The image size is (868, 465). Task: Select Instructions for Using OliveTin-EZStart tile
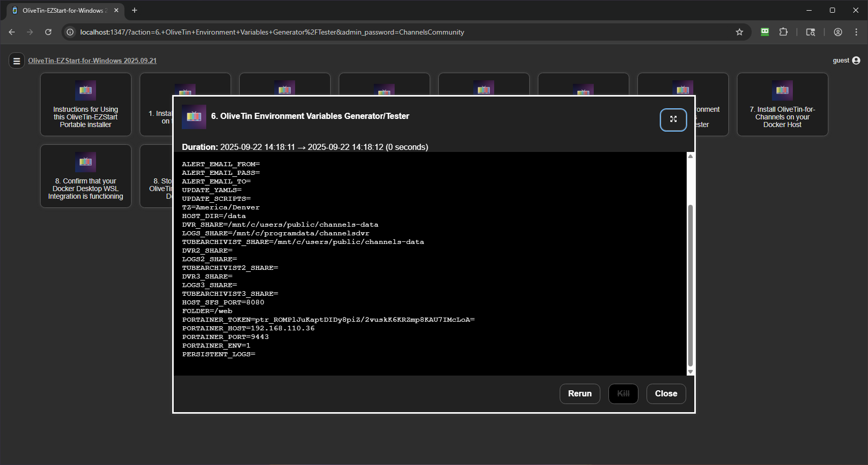(x=86, y=105)
